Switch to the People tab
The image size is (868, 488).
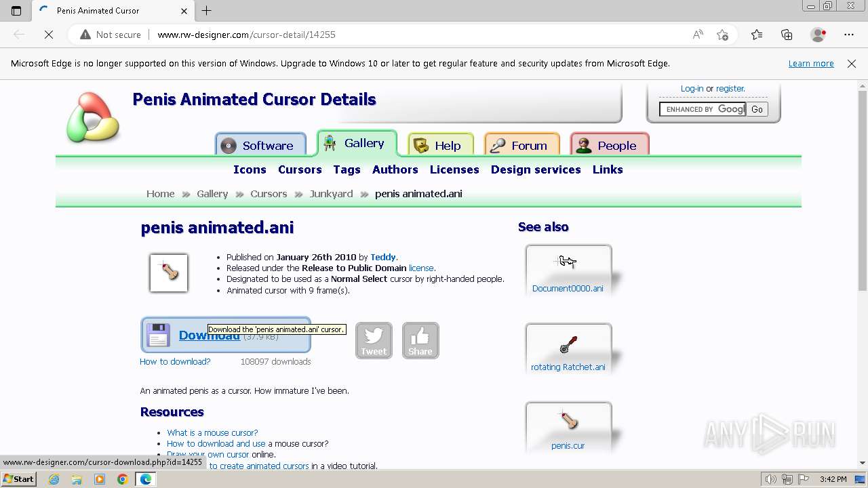click(610, 145)
